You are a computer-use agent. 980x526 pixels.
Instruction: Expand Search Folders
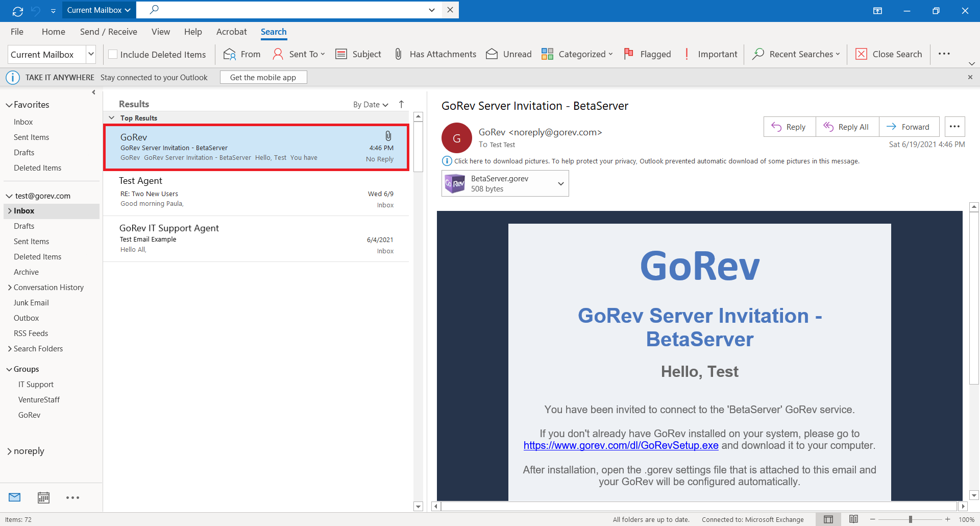[10, 349]
